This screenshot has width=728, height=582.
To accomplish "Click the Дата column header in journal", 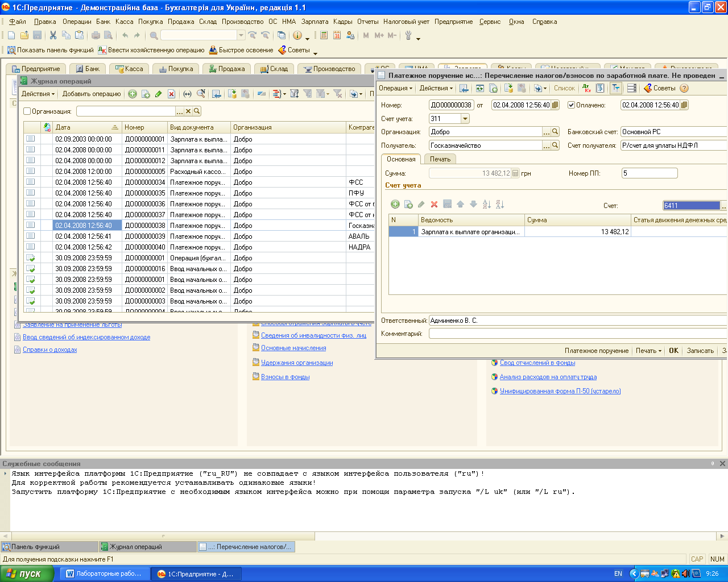I will coord(88,127).
